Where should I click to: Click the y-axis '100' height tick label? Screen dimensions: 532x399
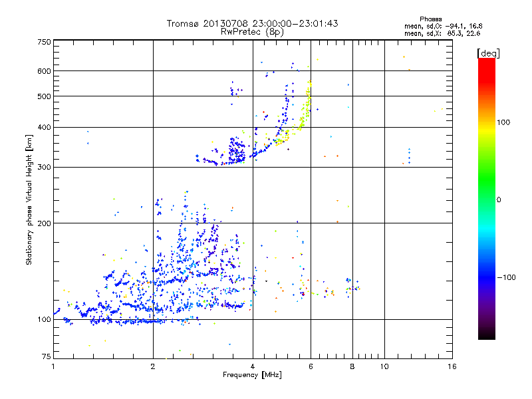(44, 319)
